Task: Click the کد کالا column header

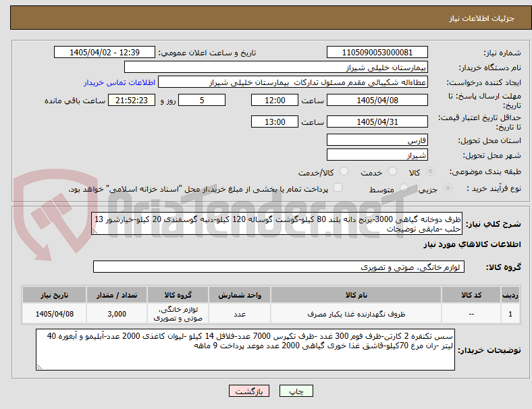Action: [x=471, y=295]
